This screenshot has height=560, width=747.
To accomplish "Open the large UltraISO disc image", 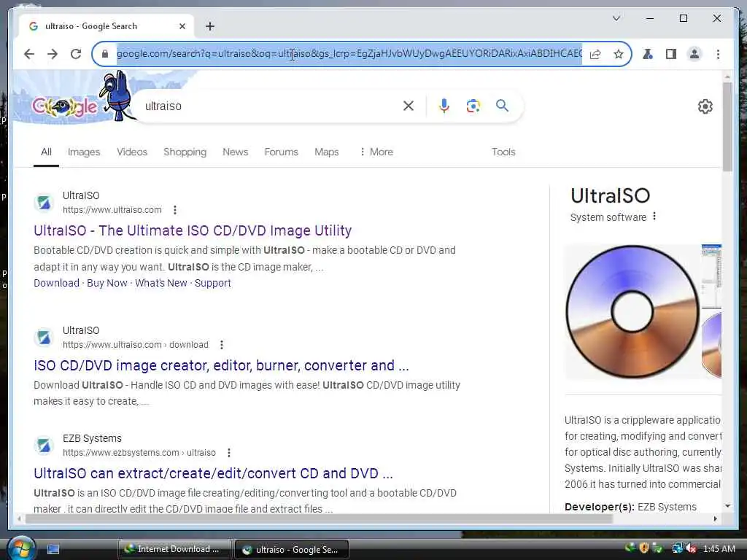I will point(632,312).
